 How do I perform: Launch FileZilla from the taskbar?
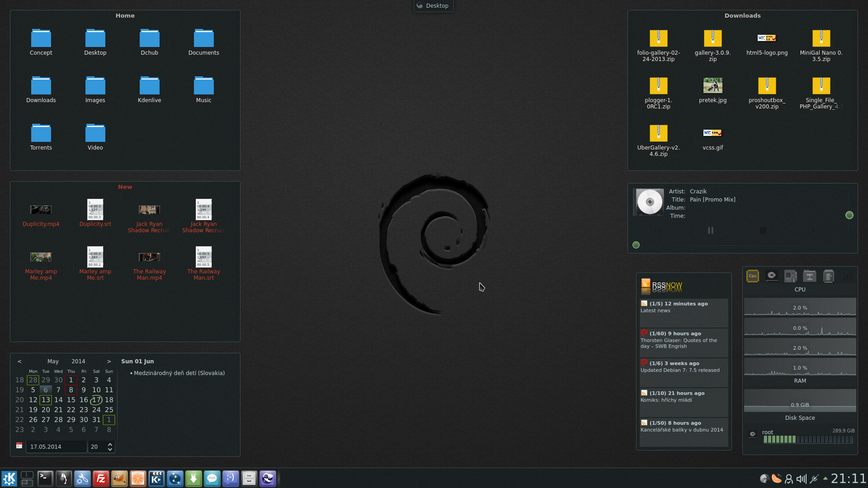coord(101,479)
